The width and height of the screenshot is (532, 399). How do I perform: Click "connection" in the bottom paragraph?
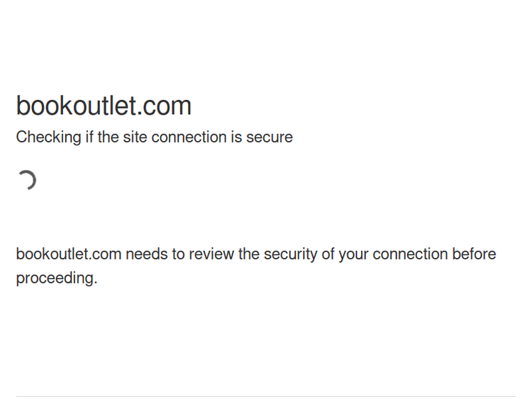click(410, 254)
